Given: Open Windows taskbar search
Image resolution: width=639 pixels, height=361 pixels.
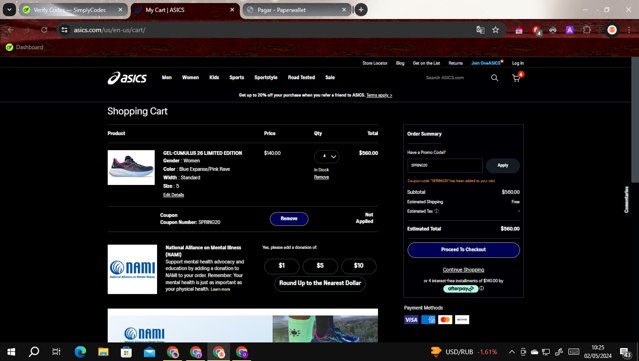Looking at the screenshot, I should point(34,352).
